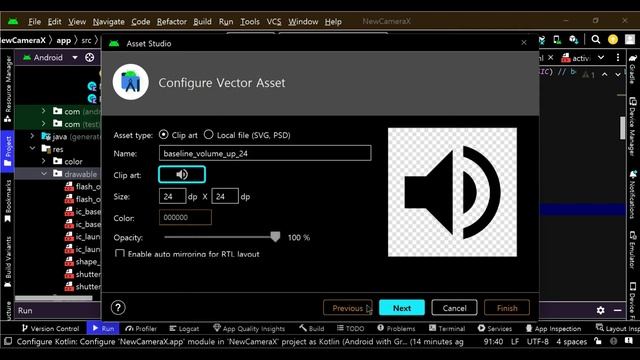This screenshot has height=360, width=640.
Task: Open the TODO tool window
Action: [350, 328]
